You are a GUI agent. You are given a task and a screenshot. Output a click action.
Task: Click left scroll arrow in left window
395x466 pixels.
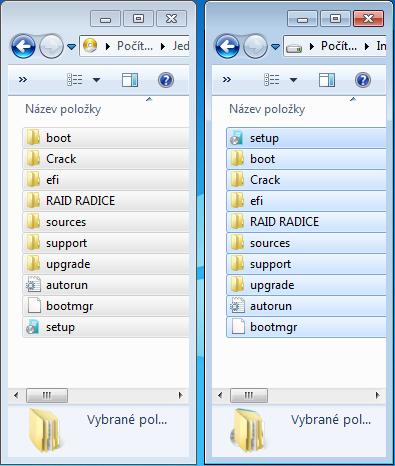coord(16,395)
